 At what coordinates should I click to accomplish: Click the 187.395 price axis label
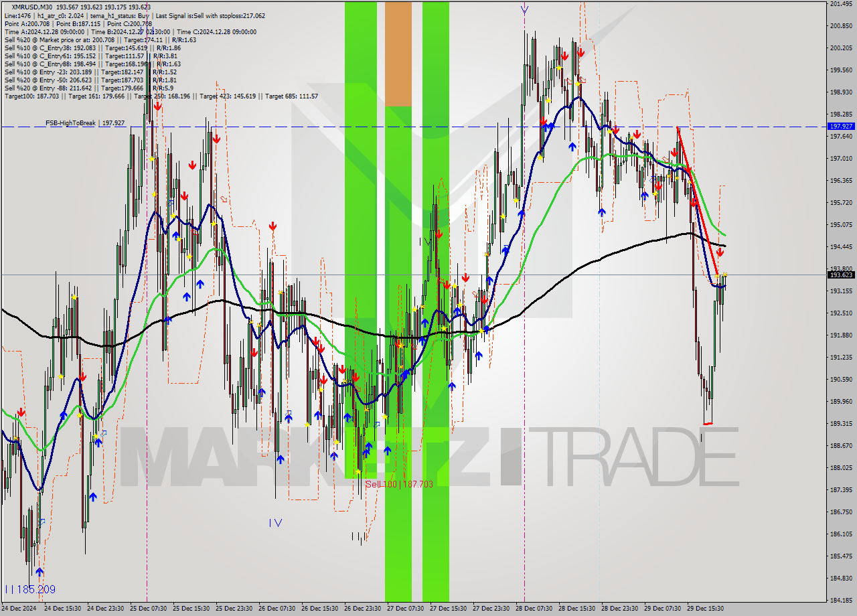tap(842, 489)
